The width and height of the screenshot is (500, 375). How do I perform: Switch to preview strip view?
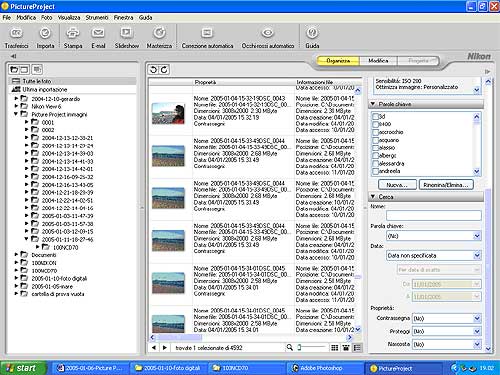coord(346,348)
